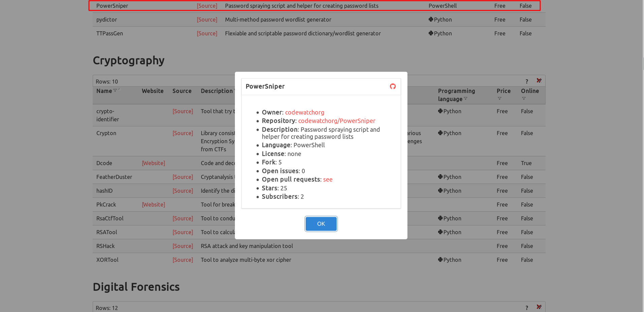
Task: Click the 'Stars: 25' entry in dialog
Action: [274, 188]
